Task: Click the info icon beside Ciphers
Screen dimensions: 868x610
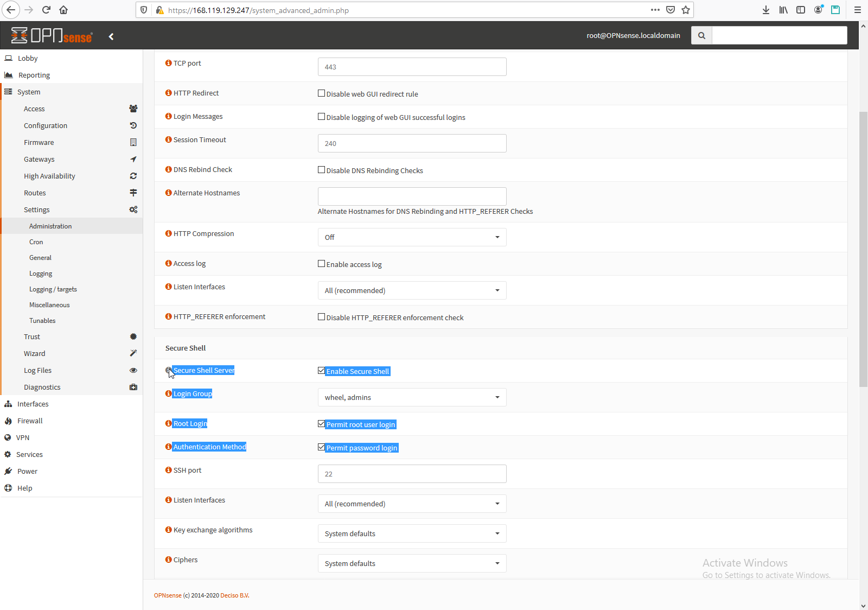Action: (x=168, y=560)
